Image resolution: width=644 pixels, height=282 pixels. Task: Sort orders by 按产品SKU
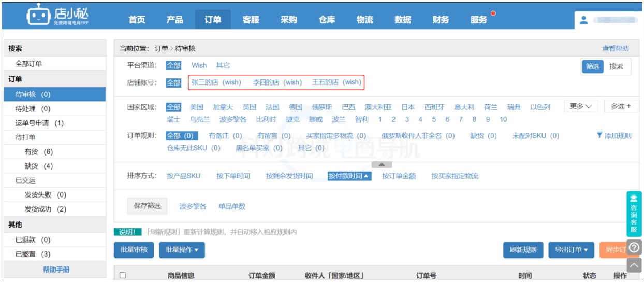(x=183, y=176)
